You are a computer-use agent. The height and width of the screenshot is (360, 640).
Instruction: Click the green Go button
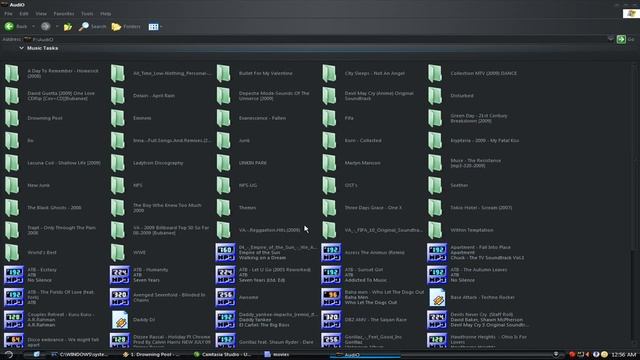(621, 39)
